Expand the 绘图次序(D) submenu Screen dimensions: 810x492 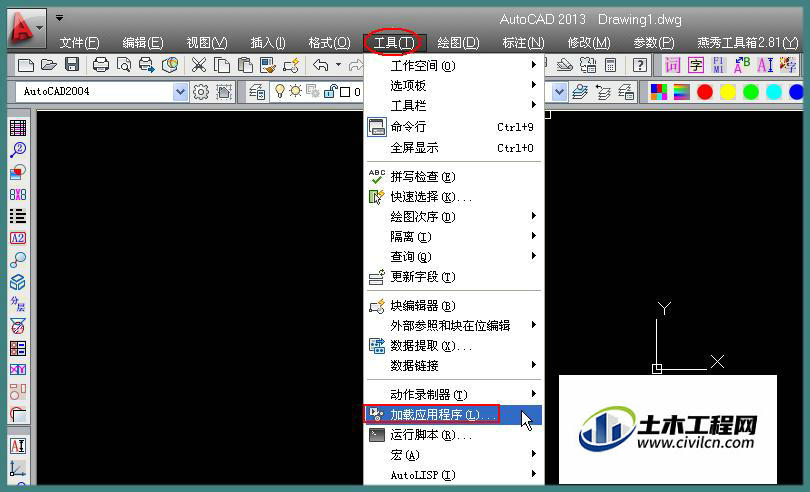tap(454, 217)
